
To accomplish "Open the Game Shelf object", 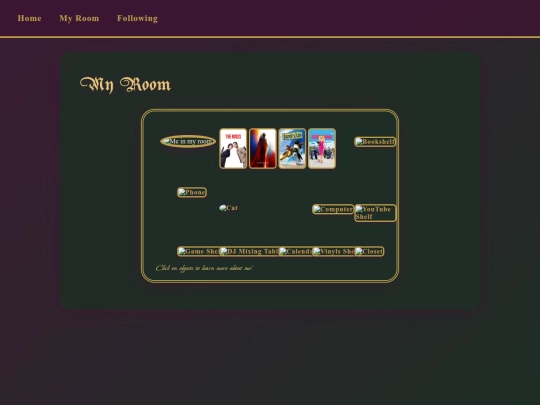I will [x=198, y=251].
